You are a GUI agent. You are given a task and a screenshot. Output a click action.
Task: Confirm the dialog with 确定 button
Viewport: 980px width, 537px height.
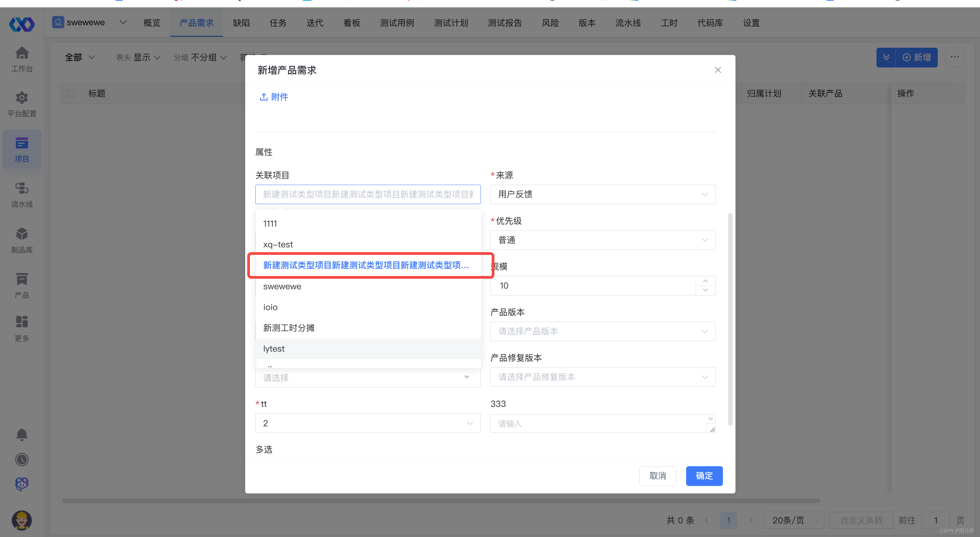click(704, 476)
